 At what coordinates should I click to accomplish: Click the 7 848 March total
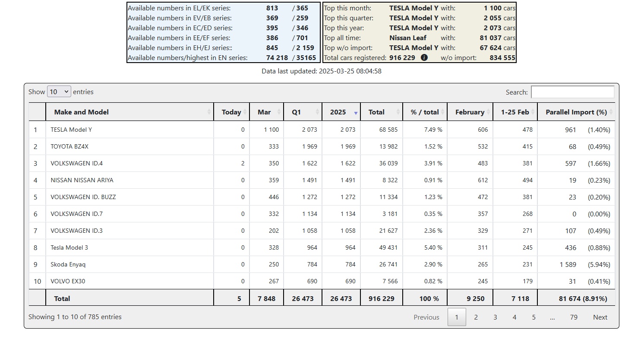coord(266,298)
